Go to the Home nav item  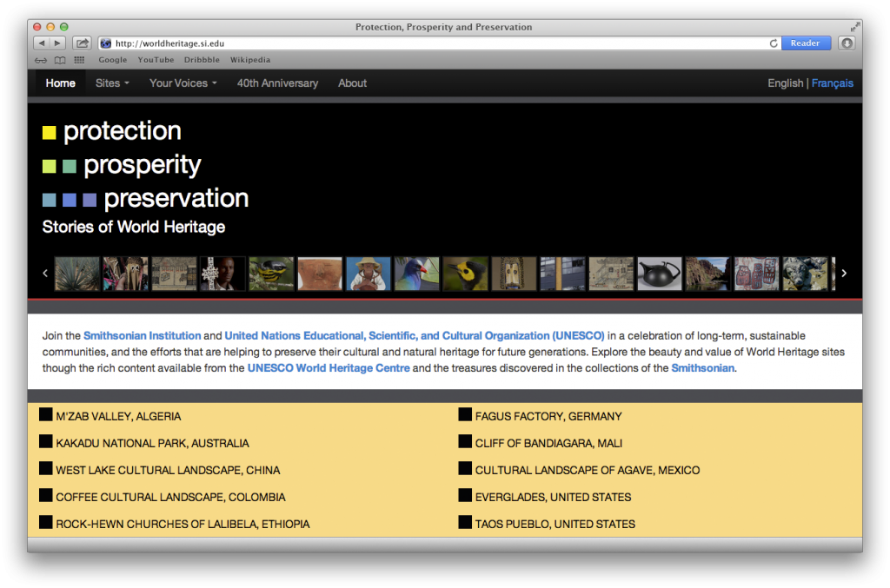[x=60, y=83]
